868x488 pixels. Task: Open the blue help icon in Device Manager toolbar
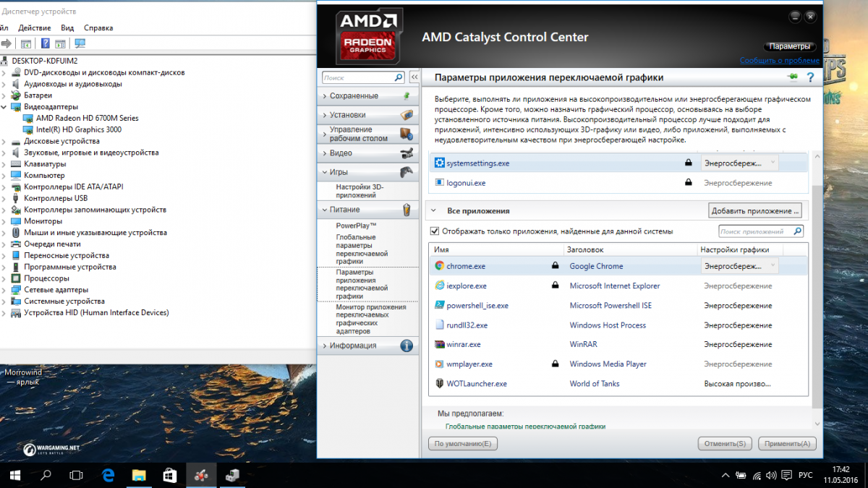pyautogui.click(x=46, y=43)
